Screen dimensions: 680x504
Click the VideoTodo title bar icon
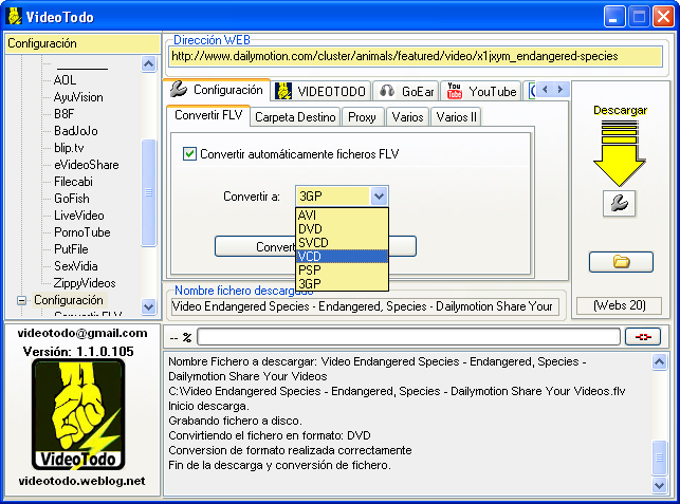point(15,16)
